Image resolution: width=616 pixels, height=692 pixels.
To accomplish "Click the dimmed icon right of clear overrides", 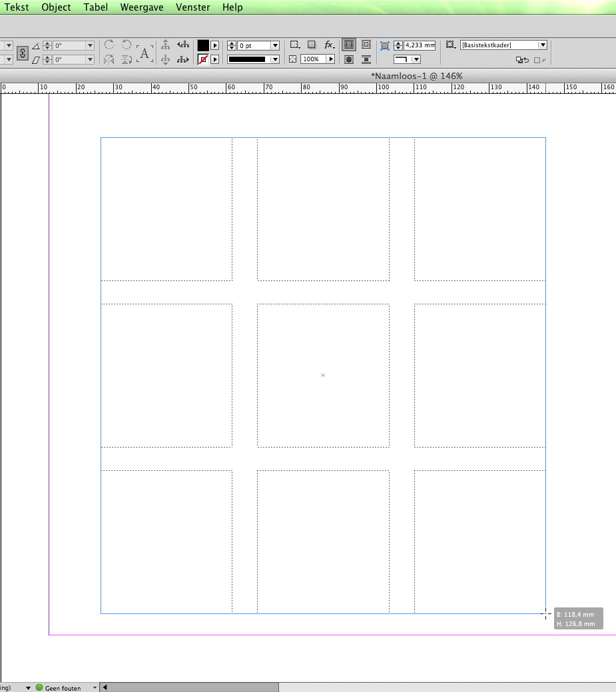I will 539,60.
